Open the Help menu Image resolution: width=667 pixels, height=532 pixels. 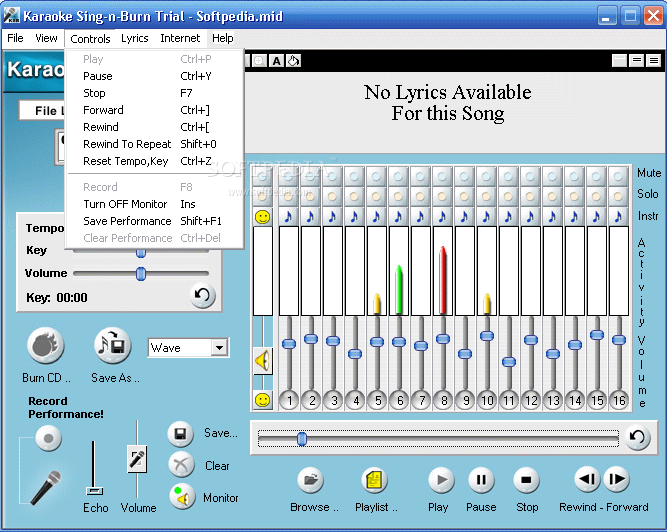click(222, 38)
